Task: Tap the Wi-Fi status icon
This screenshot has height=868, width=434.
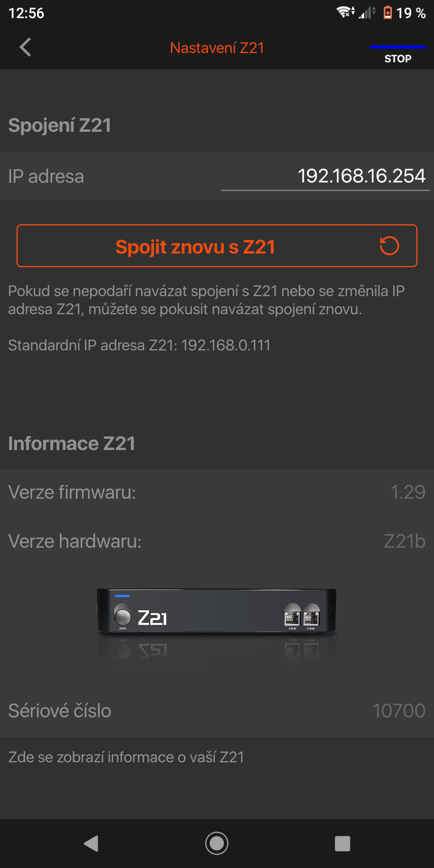Action: 346,12
